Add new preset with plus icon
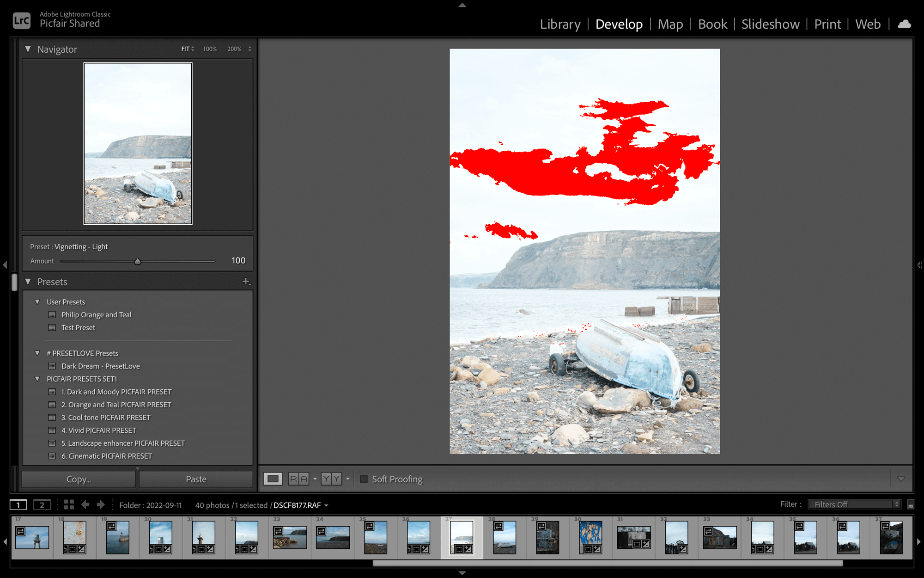This screenshot has width=924, height=578. (246, 282)
